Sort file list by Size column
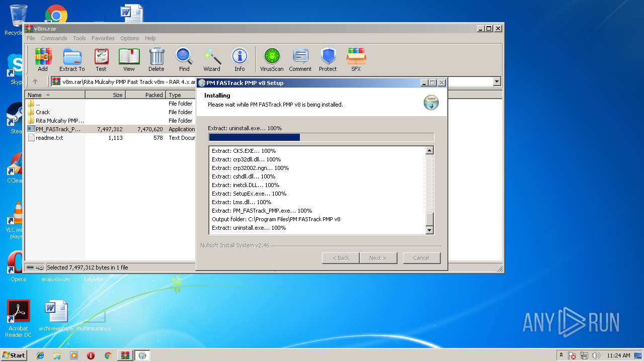 click(x=105, y=95)
